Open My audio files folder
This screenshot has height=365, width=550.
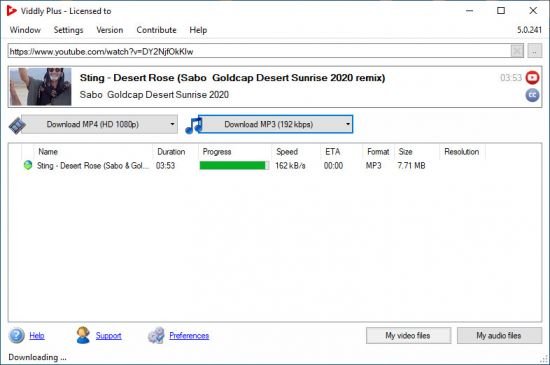pos(499,336)
